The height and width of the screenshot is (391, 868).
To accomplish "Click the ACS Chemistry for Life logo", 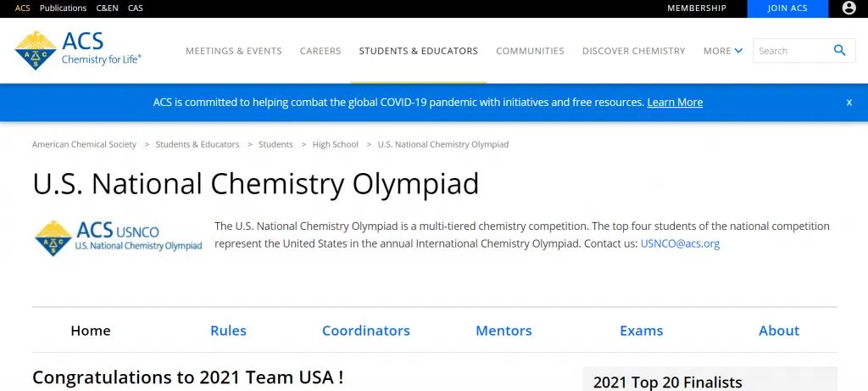I will click(x=78, y=50).
